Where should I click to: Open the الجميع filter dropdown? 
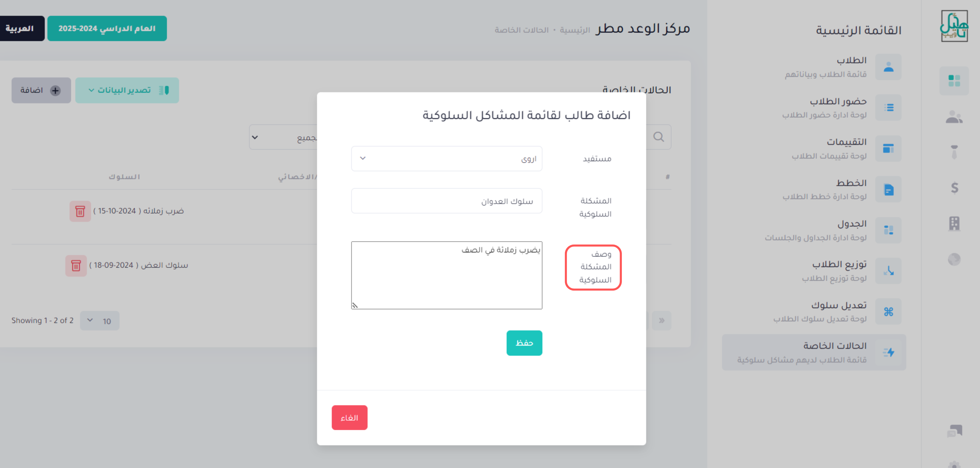(x=283, y=137)
